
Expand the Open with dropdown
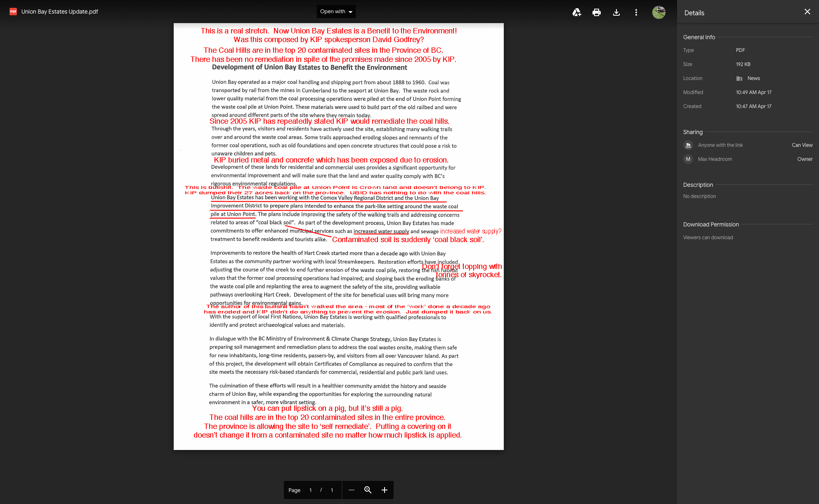[336, 12]
